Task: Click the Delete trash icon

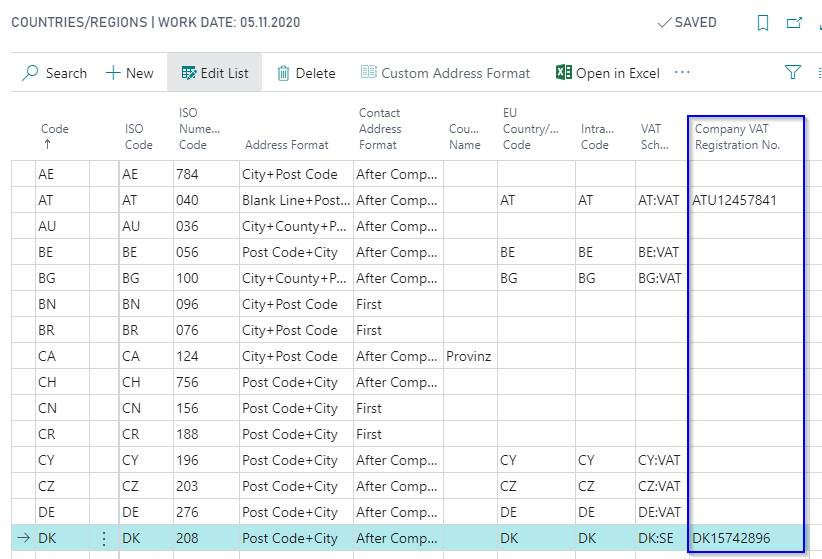Action: (283, 73)
